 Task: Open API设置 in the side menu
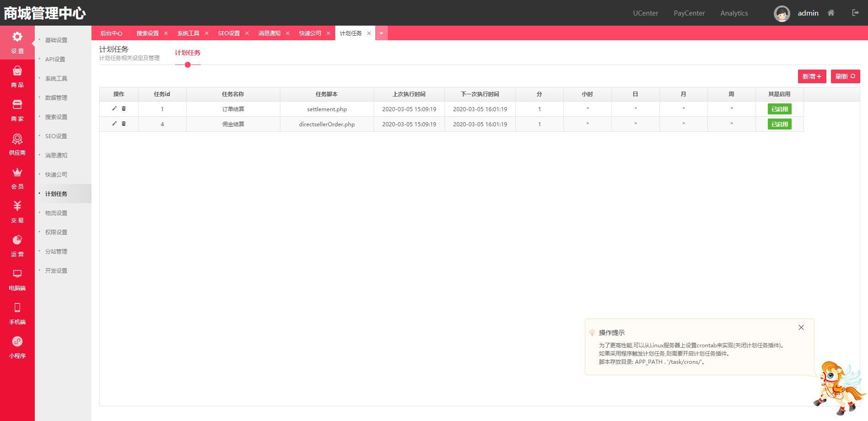(x=55, y=59)
